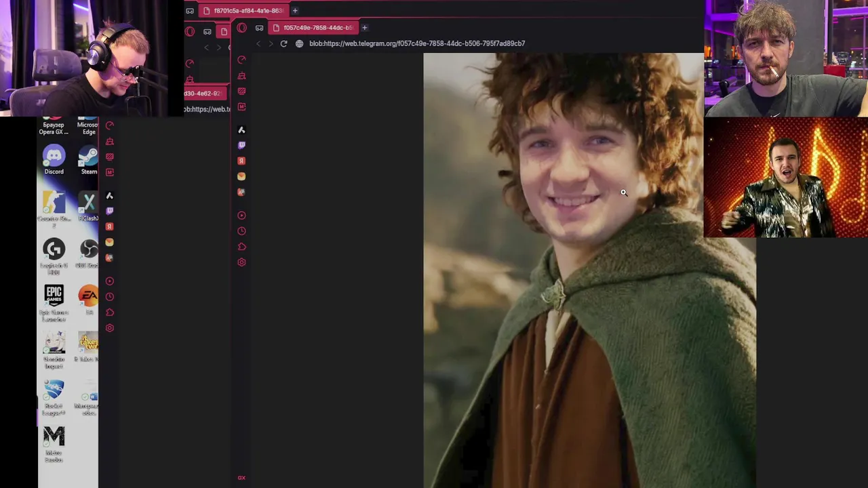Open Aria AI in d30-4e62 window sidebar

pyautogui.click(x=110, y=195)
